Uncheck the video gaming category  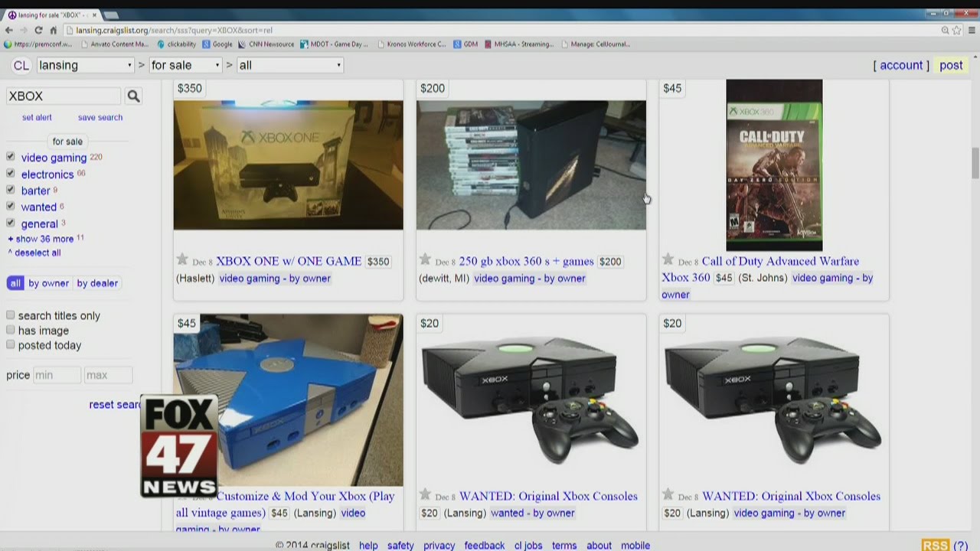(11, 156)
